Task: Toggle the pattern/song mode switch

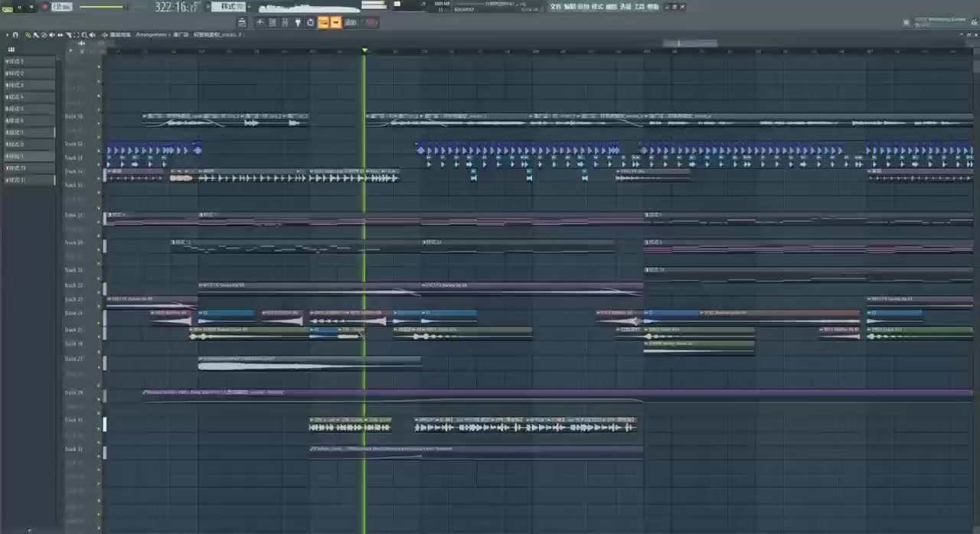Action: (x=8, y=8)
